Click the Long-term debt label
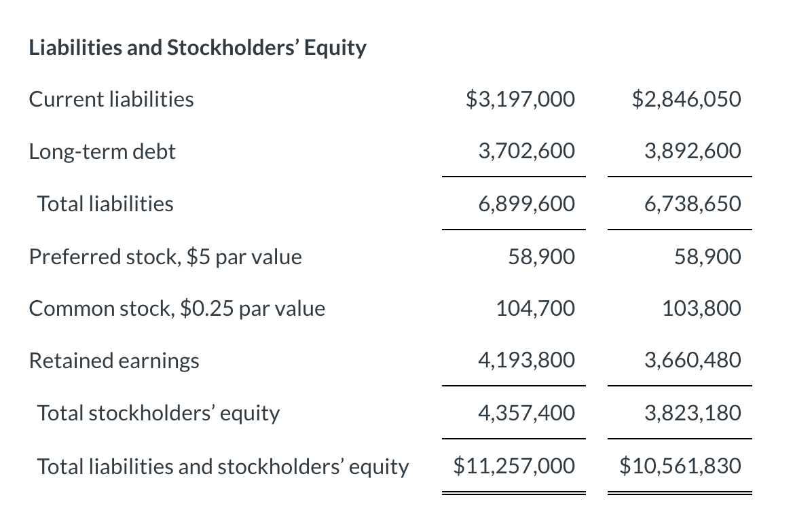The width and height of the screenshot is (812, 508). pyautogui.click(x=102, y=151)
